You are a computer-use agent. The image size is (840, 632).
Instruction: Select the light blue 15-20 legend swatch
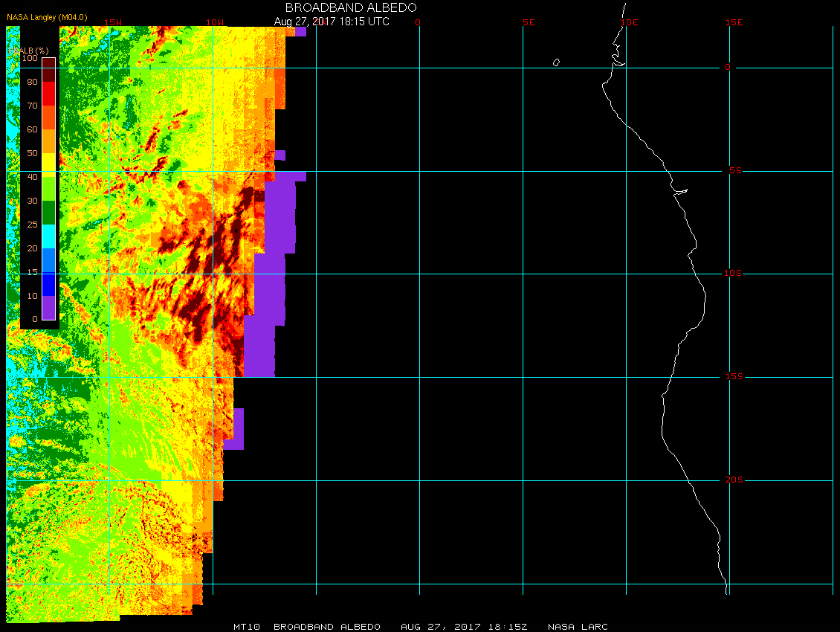49,260
